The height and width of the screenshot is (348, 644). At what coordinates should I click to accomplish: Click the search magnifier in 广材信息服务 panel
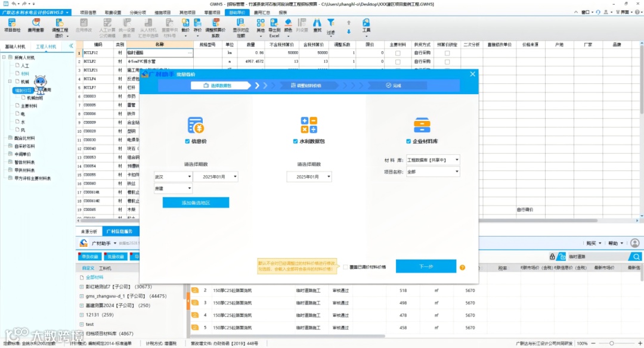636,256
